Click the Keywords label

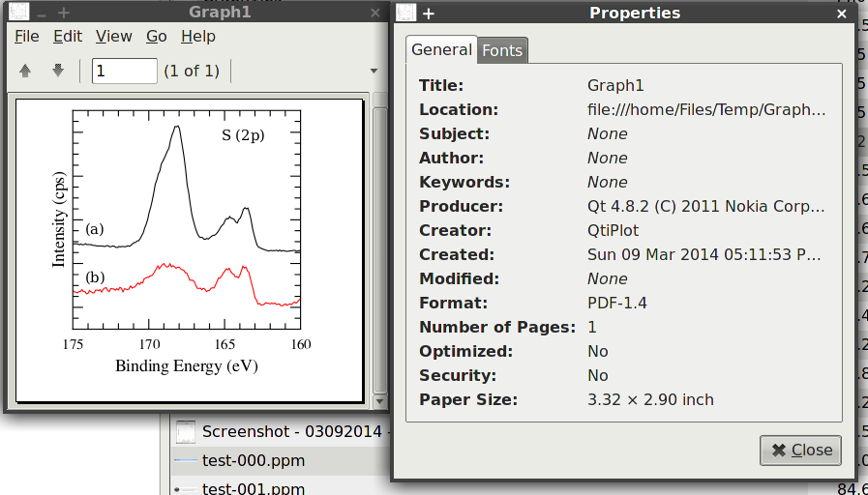[x=464, y=183]
